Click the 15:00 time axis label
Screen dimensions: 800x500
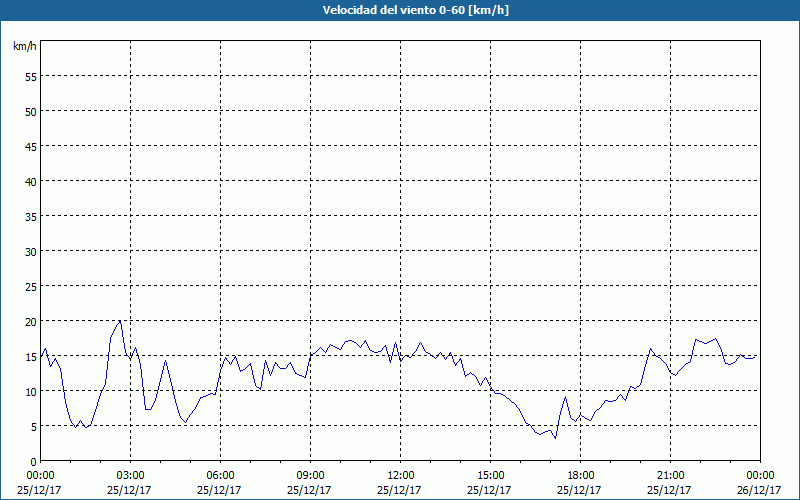(490, 476)
